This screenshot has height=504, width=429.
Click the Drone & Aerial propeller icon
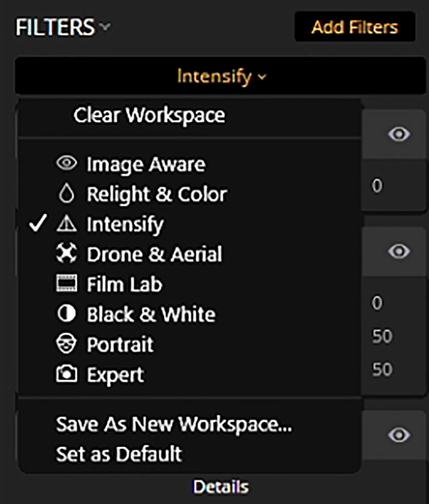(66, 254)
